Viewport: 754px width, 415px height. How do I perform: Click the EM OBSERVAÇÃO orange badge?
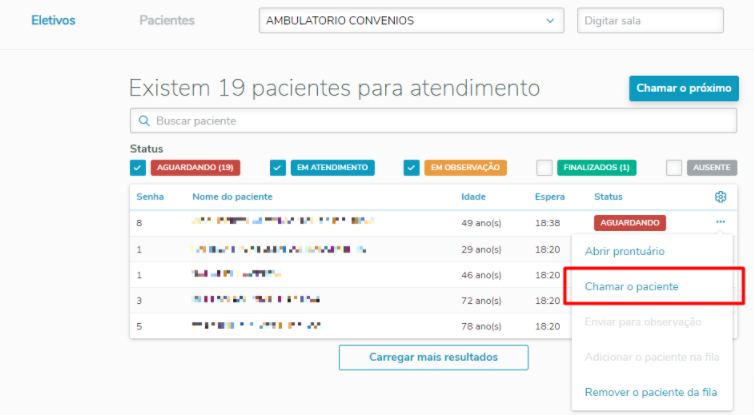465,168
